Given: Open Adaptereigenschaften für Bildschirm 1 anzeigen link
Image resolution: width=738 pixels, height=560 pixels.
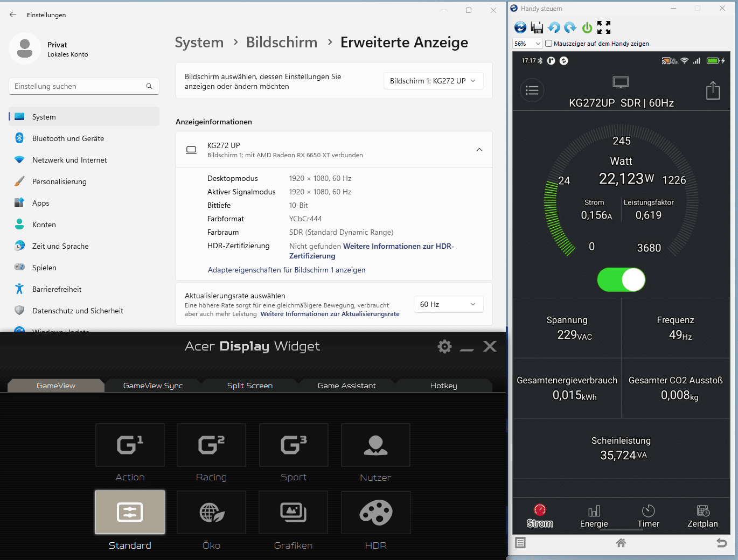Looking at the screenshot, I should tap(287, 270).
